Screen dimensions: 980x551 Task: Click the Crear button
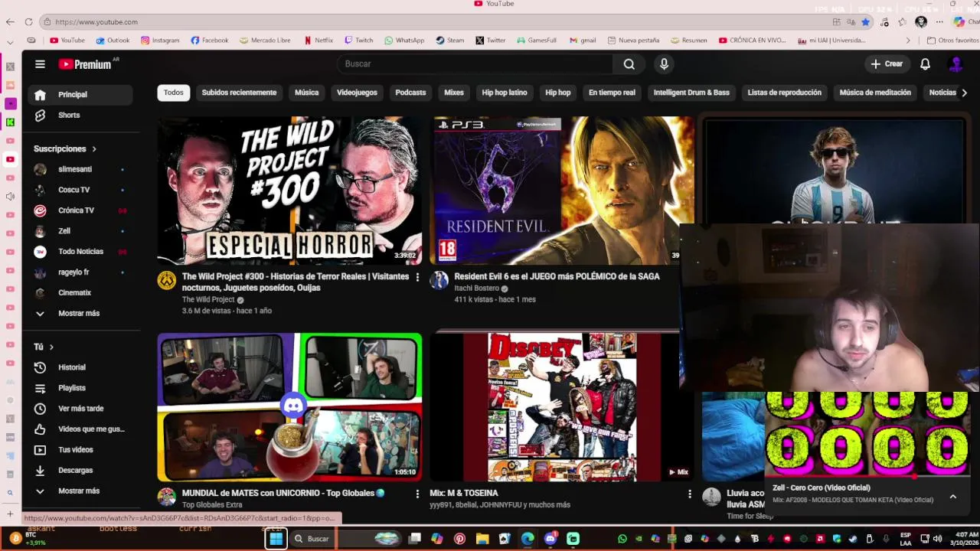click(887, 64)
